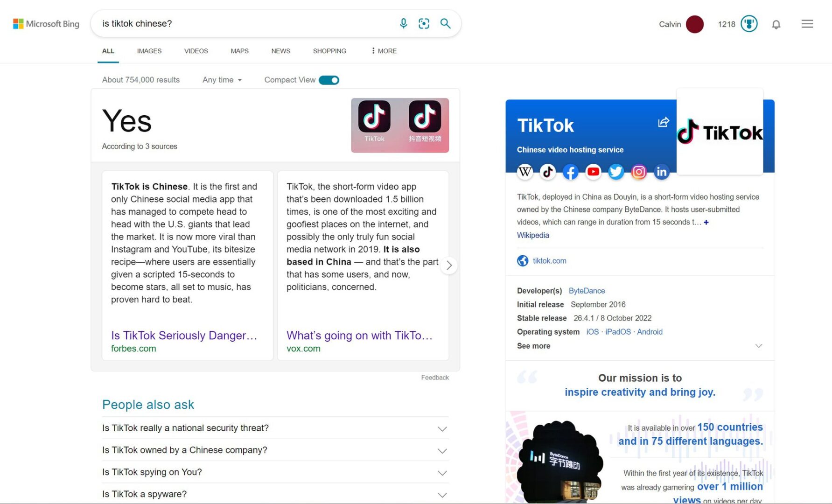Click the share icon in TikTok panel
832x504 pixels.
pos(663,122)
